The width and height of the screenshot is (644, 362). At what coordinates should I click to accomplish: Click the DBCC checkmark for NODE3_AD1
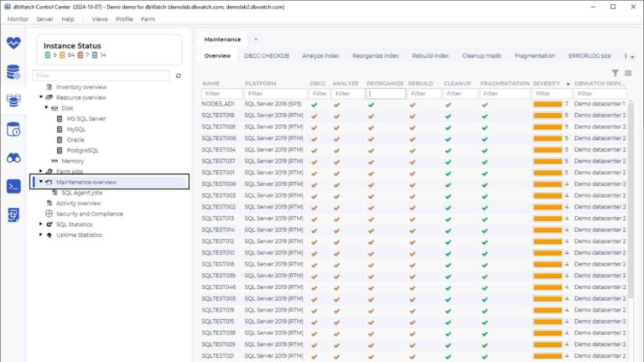click(314, 105)
